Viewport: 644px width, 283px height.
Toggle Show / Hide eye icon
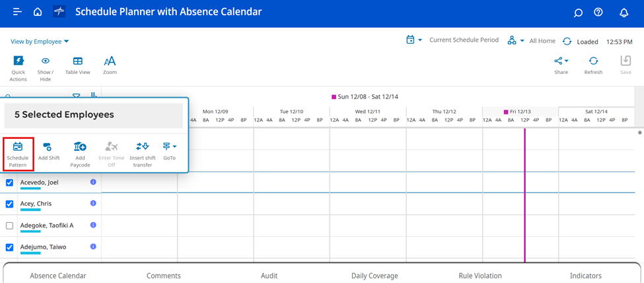point(46,61)
